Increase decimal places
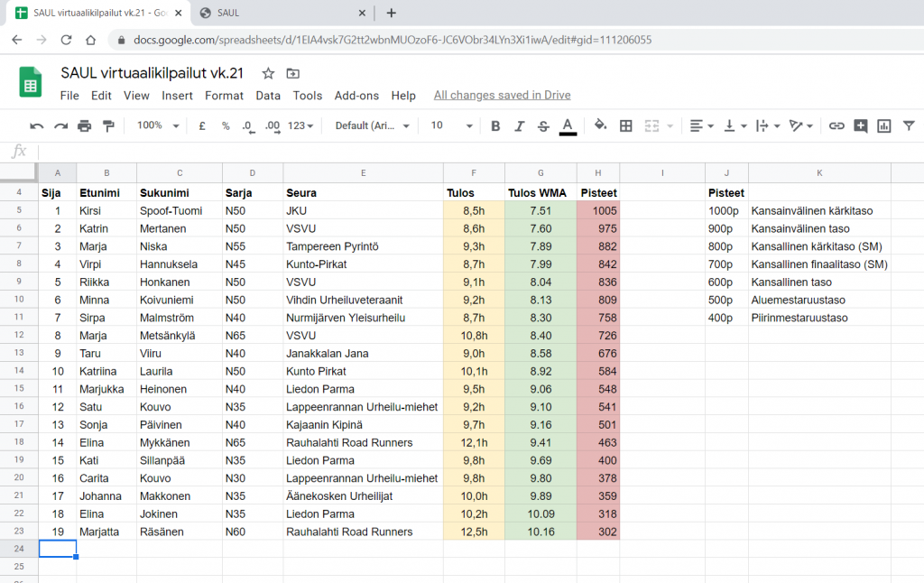 pyautogui.click(x=273, y=126)
